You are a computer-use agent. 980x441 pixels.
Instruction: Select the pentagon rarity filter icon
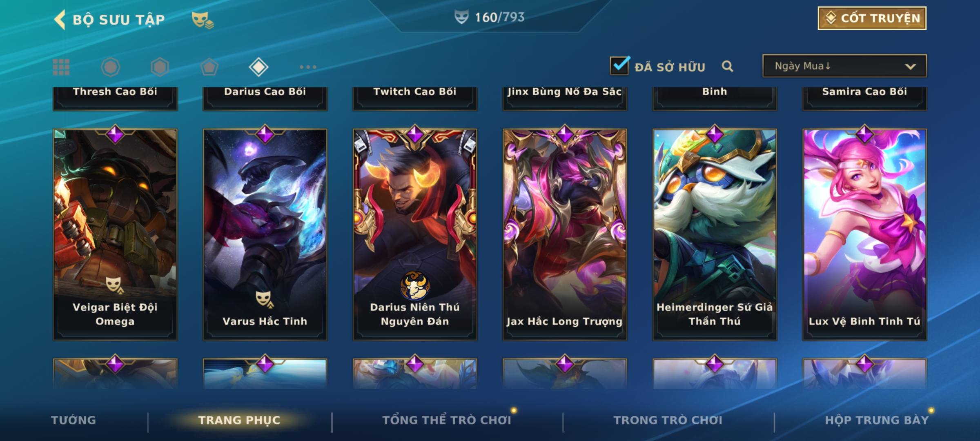pyautogui.click(x=209, y=67)
